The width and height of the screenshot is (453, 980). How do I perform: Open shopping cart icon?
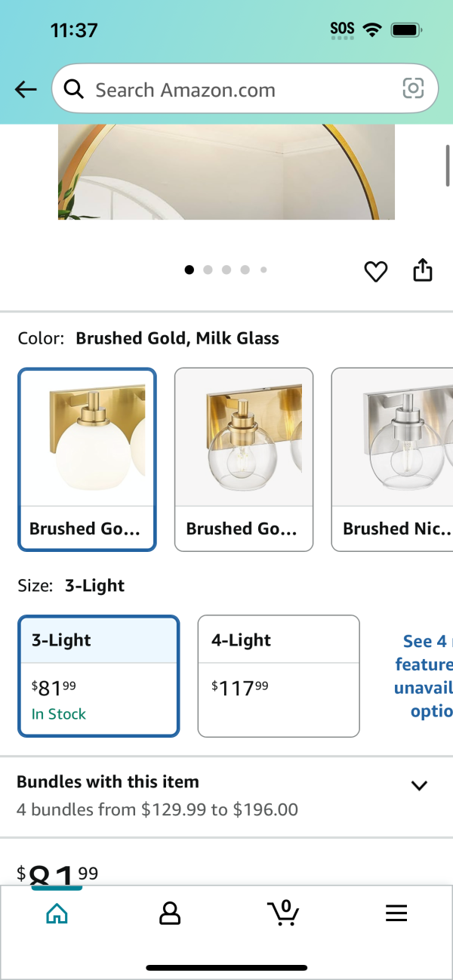(284, 913)
